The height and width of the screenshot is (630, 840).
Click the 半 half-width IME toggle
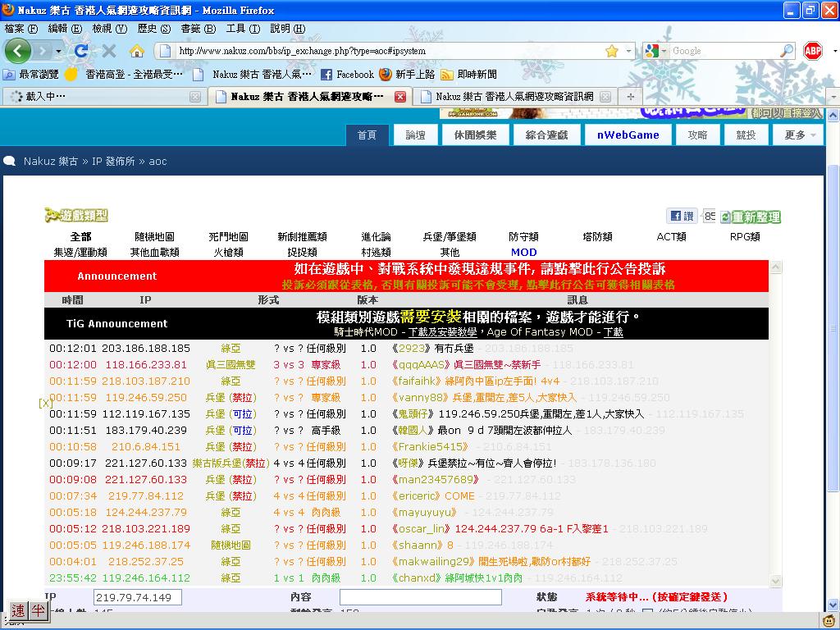pyautogui.click(x=38, y=610)
